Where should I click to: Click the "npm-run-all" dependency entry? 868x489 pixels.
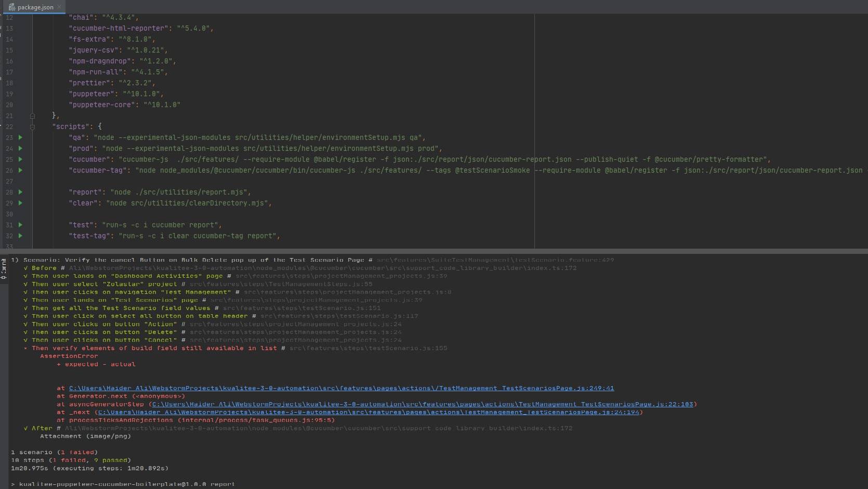[118, 72]
